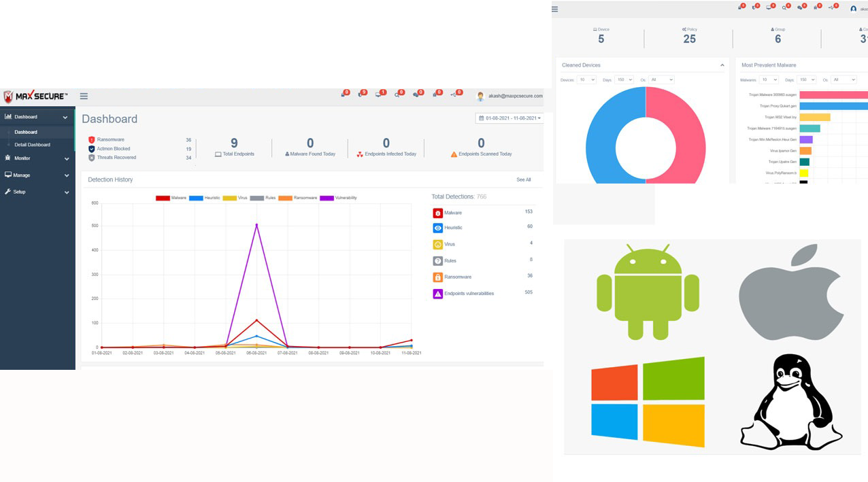Toggle the Ransomware series in chart legend
The height and width of the screenshot is (482, 868).
[x=298, y=198]
